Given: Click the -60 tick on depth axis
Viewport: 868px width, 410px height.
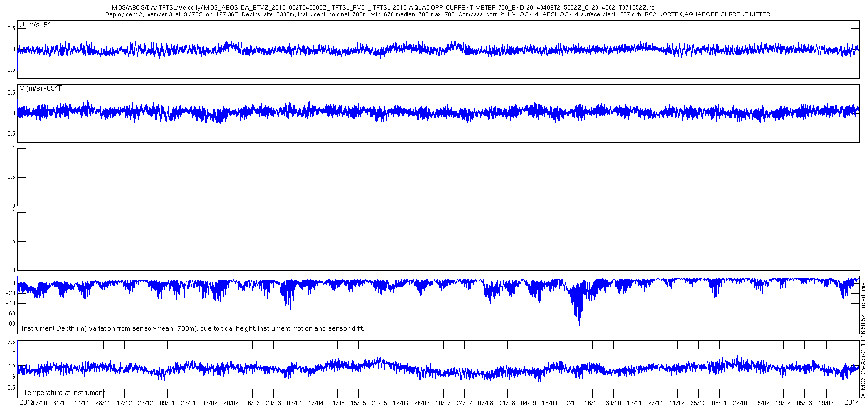Looking at the screenshot, I should coord(10,314).
